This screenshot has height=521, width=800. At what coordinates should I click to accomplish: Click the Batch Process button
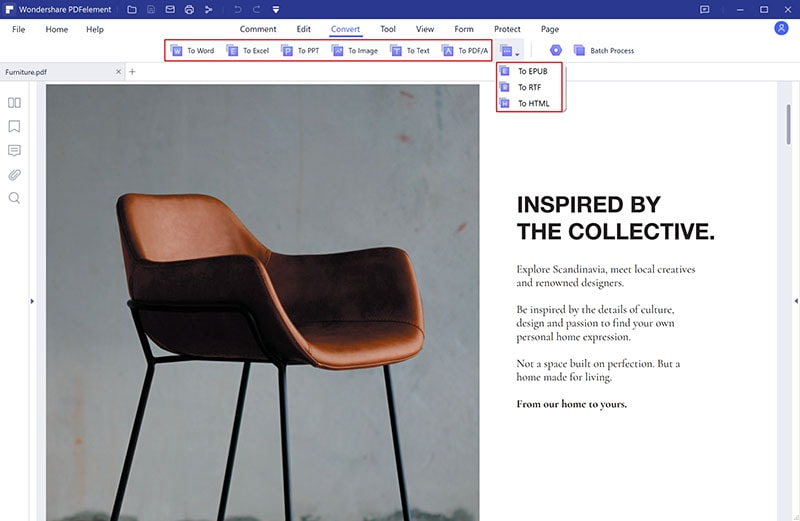(x=603, y=50)
